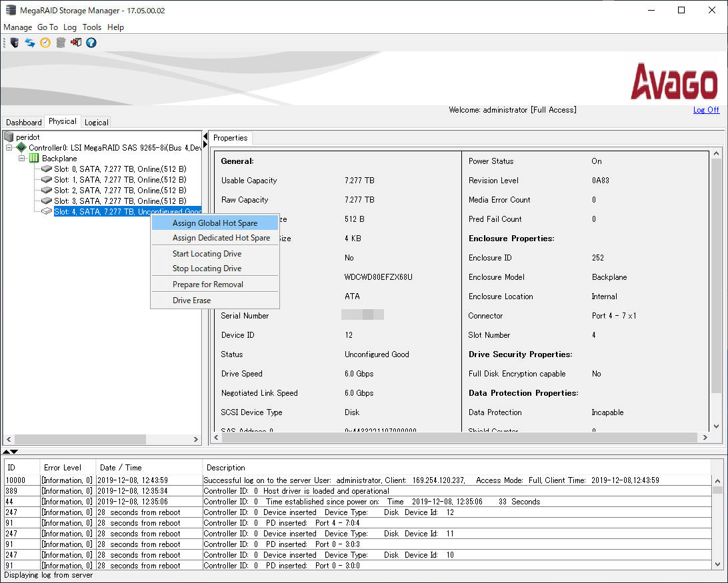Click the log panel scroll up arrow
The width and height of the screenshot is (728, 583).
pyautogui.click(x=717, y=481)
